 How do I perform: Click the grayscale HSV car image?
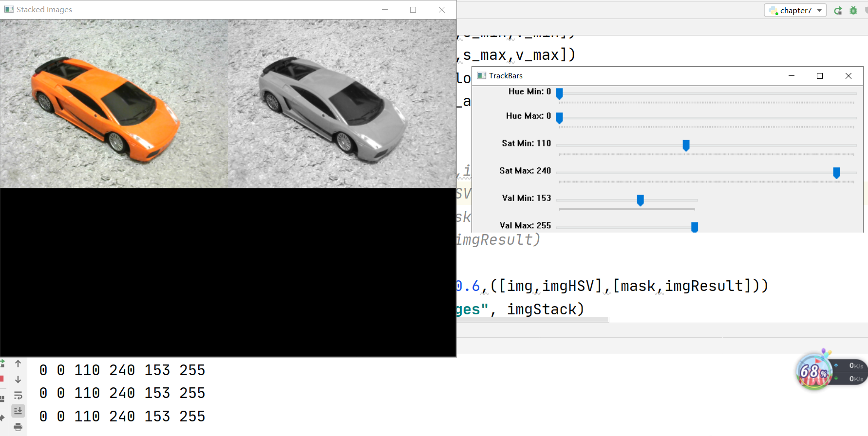(342, 104)
